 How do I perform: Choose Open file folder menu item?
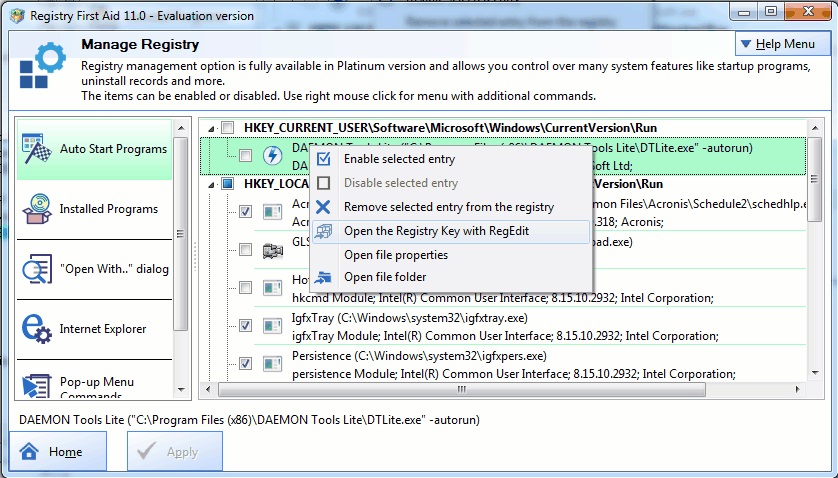pos(451,277)
